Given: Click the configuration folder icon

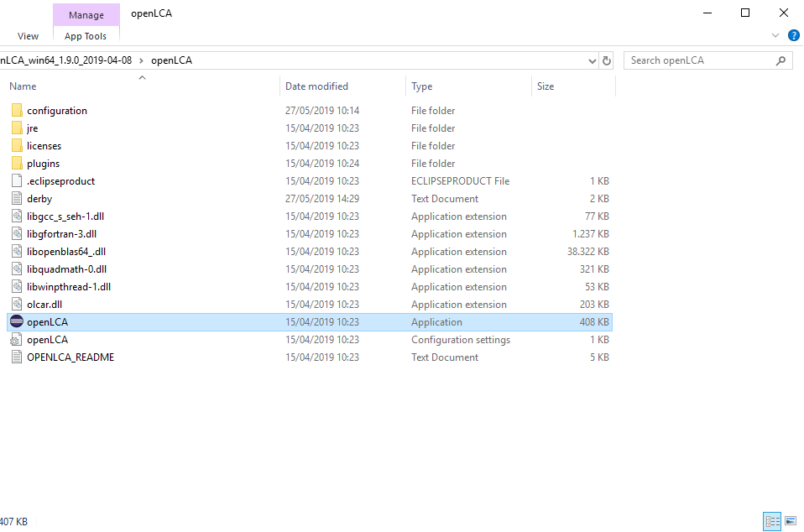Looking at the screenshot, I should (x=17, y=110).
